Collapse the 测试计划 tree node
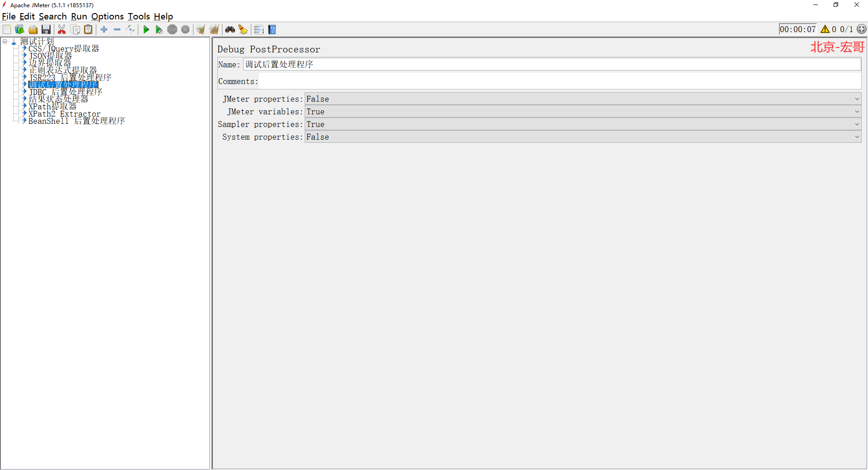This screenshot has width=868, height=470. click(5, 41)
